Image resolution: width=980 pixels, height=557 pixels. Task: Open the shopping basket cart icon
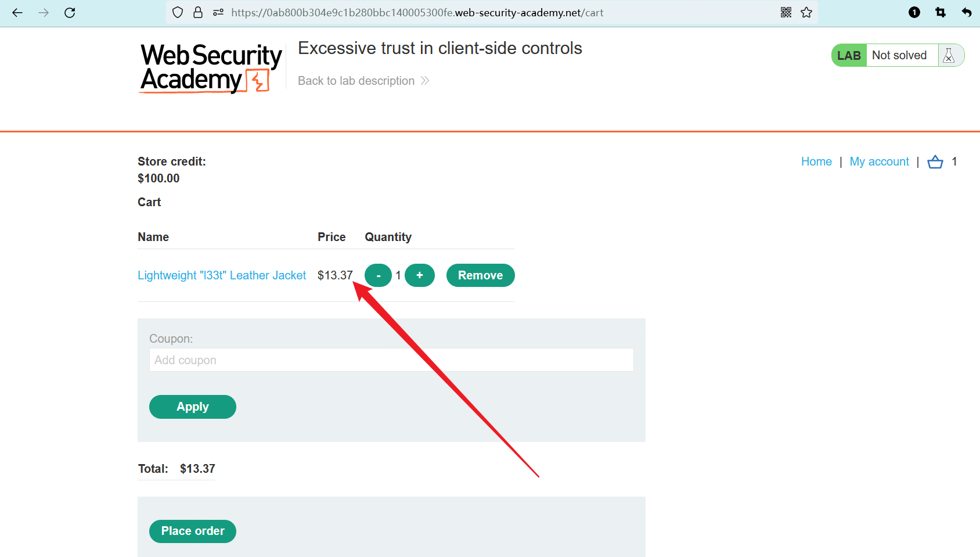[935, 161]
